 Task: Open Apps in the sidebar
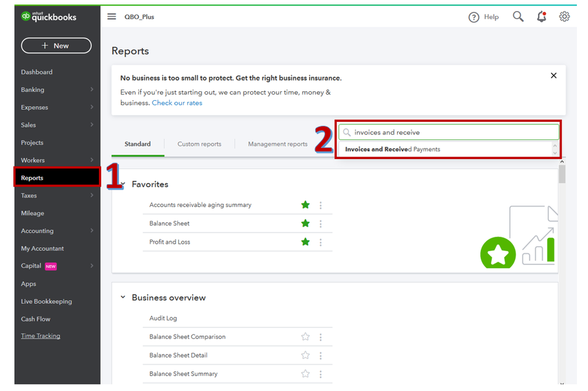point(28,284)
